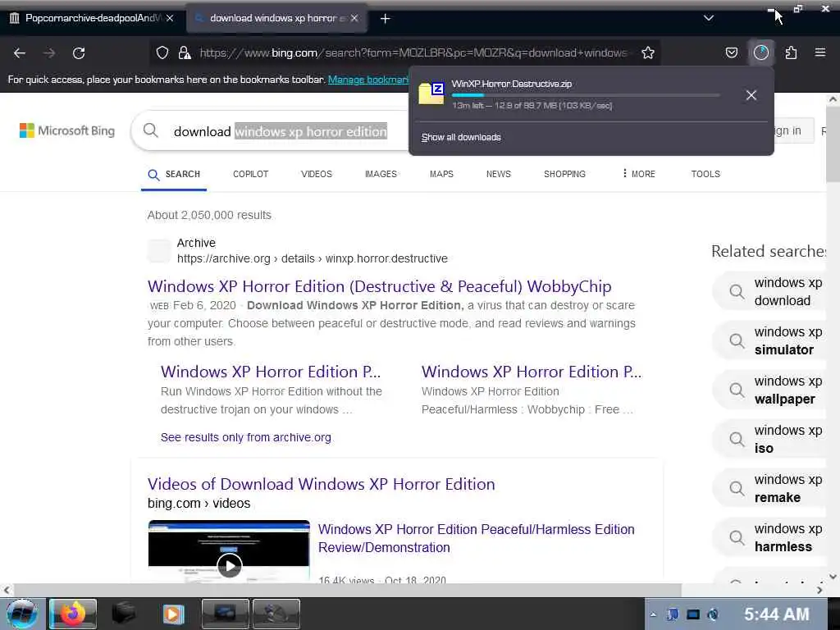Close the download windows xp horror tab
This screenshot has height=630, width=840.
click(354, 18)
